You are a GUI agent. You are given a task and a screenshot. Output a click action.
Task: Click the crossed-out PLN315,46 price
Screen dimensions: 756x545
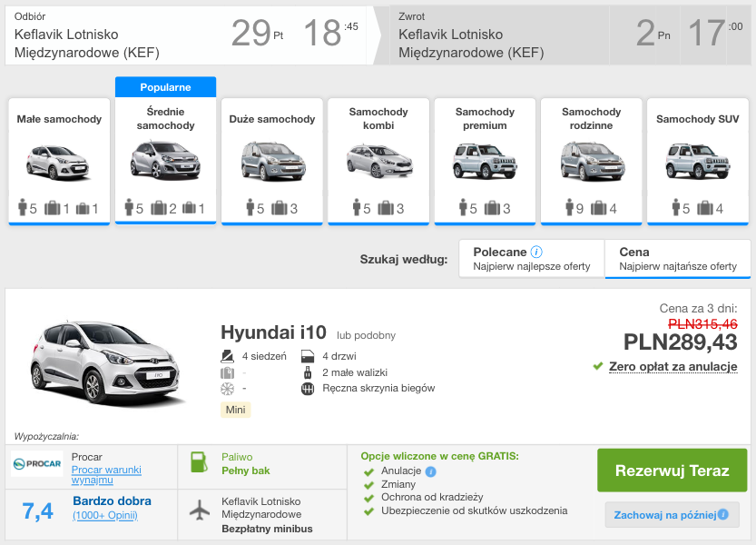[x=702, y=324]
